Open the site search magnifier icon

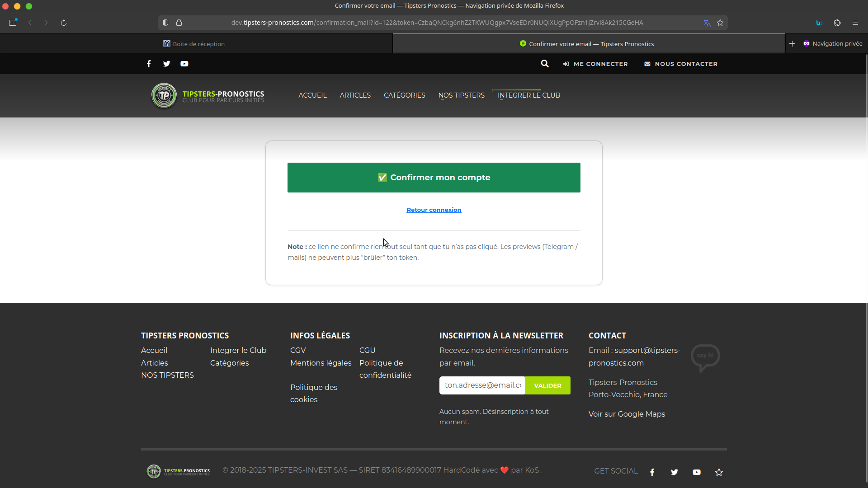[x=544, y=64]
